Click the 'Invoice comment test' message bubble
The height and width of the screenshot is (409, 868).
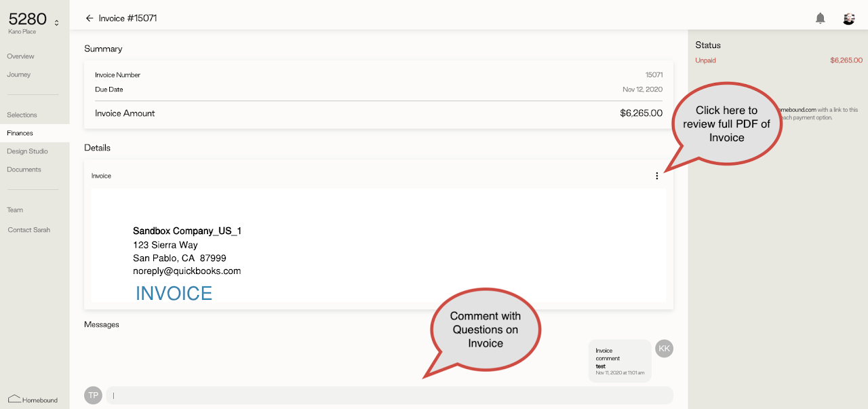(620, 361)
